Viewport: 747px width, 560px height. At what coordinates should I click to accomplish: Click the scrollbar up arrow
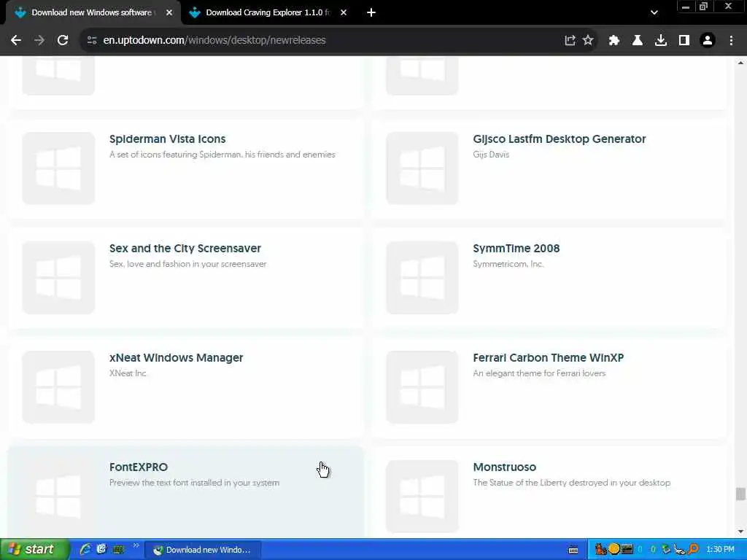click(740, 63)
